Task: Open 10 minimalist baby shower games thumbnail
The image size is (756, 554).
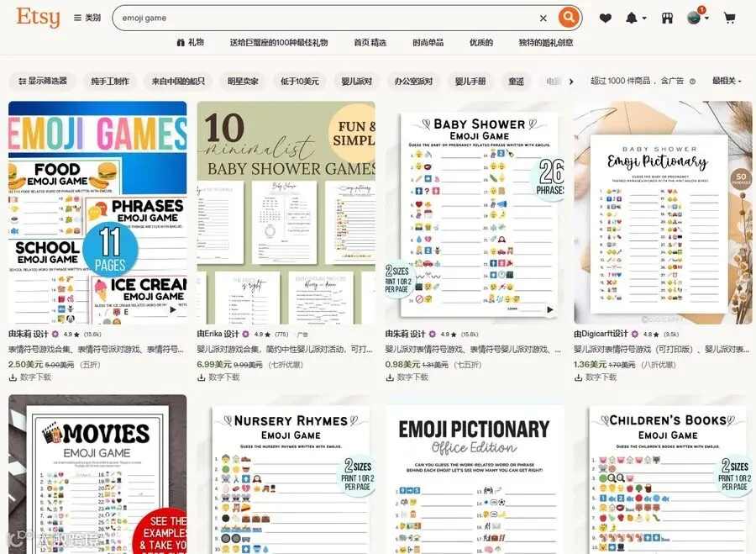Action: coord(286,213)
